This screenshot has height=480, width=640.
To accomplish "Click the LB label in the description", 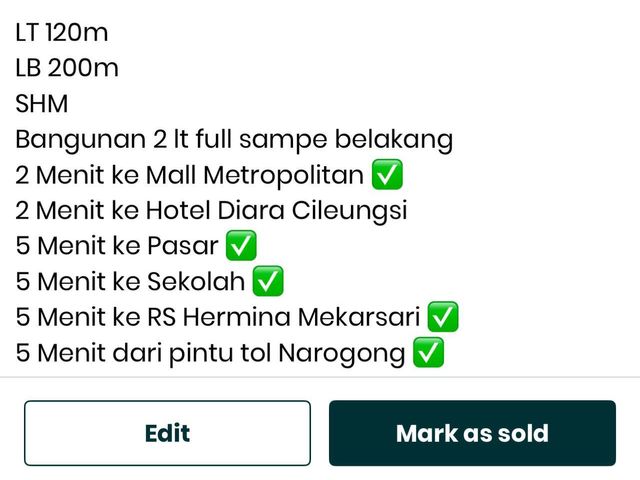I will [28, 68].
